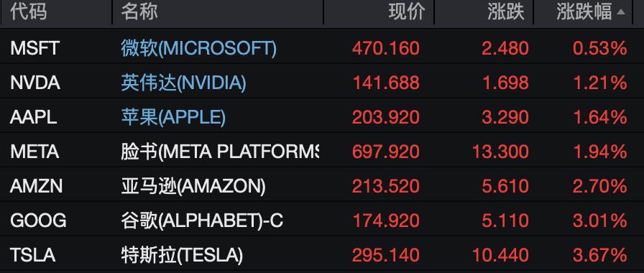Sort by the 涨跌幅 column header

pos(584,11)
